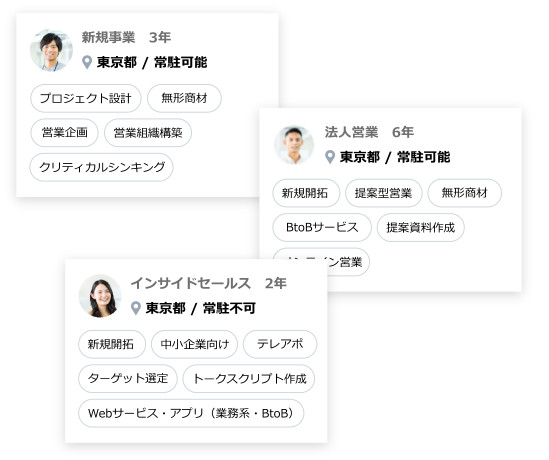Click location pin icon on 法人営業 card
Viewport: 549px width, 460px height.
coord(330,157)
